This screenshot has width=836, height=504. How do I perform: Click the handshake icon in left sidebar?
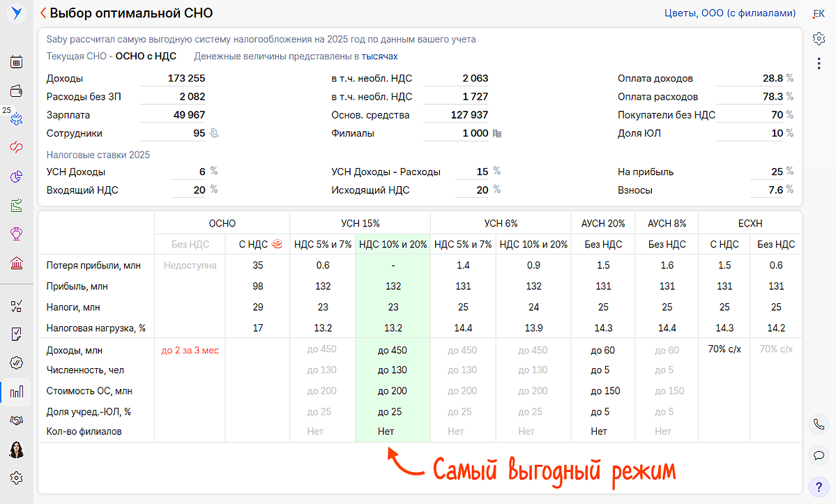tap(17, 420)
